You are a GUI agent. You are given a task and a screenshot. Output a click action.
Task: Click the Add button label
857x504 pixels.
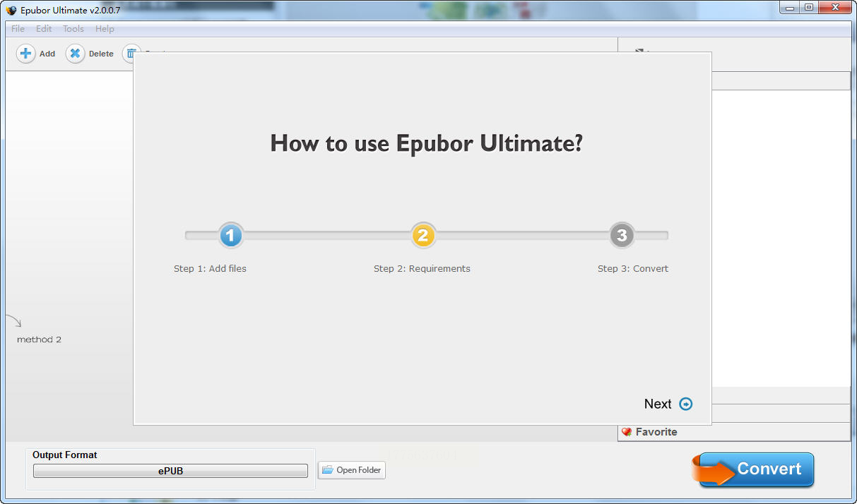point(47,54)
